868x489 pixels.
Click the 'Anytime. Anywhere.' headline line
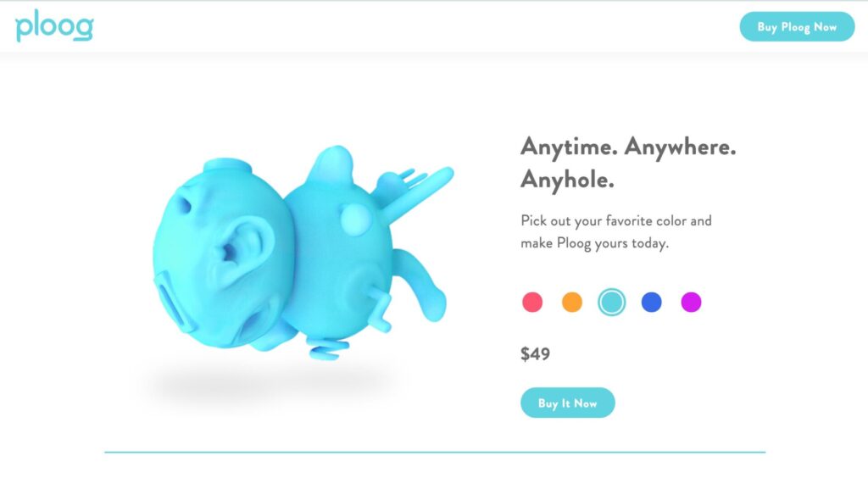point(628,147)
